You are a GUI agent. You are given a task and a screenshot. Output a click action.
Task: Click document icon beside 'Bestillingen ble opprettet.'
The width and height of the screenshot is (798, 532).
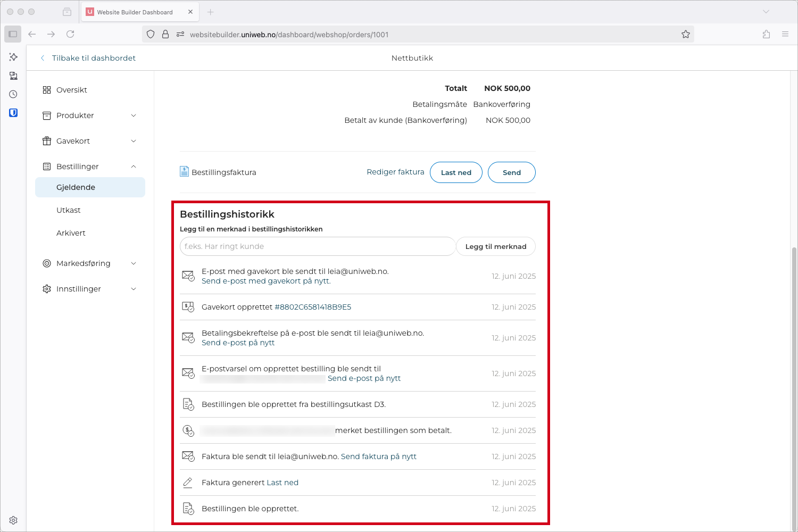[188, 509]
